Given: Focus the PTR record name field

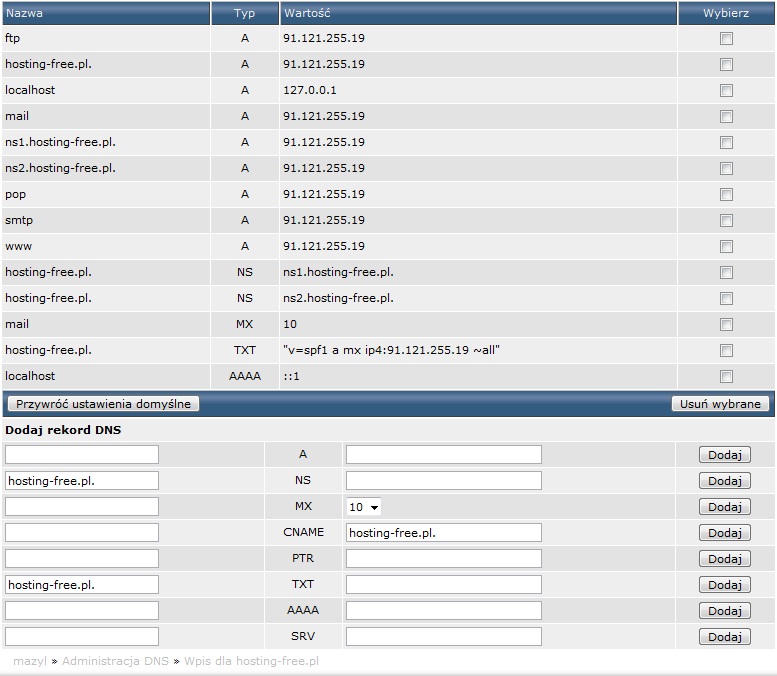Looking at the screenshot, I should pos(82,559).
